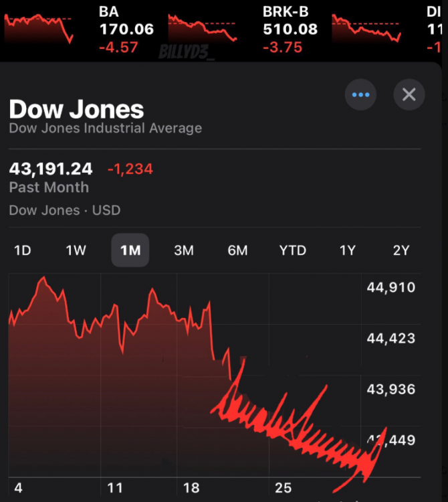The width and height of the screenshot is (448, 502).
Task: Select the 1M time range tab
Action: coord(130,250)
